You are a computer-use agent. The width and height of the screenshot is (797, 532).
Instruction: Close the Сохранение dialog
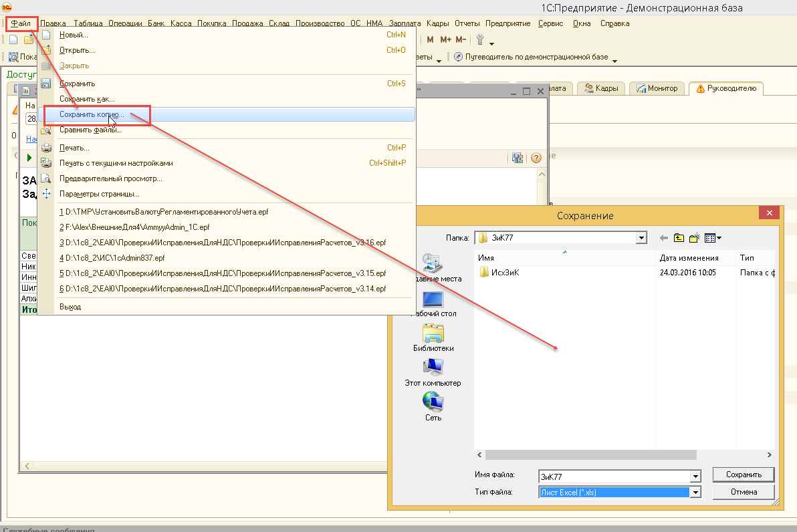tap(769, 213)
